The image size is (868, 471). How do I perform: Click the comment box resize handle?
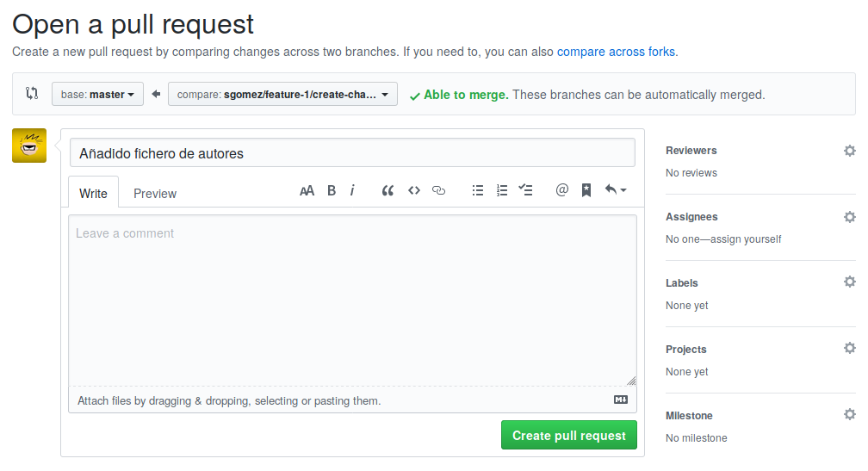coord(631,381)
